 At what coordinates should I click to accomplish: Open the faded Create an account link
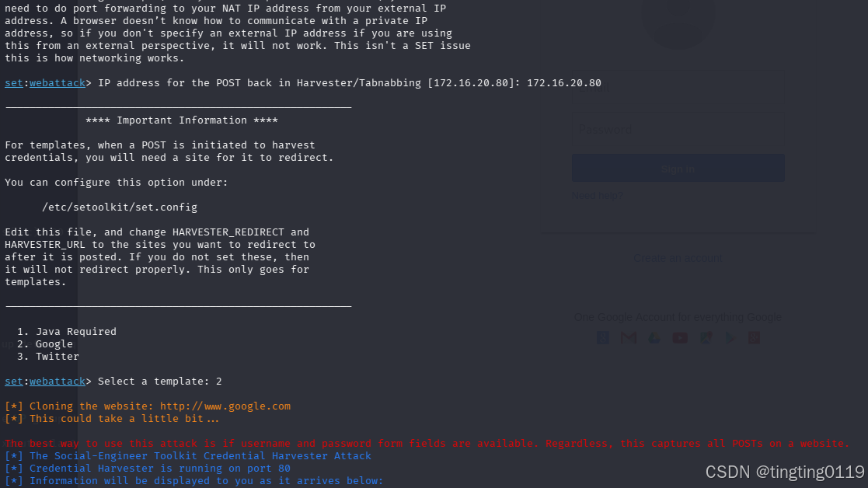point(678,259)
